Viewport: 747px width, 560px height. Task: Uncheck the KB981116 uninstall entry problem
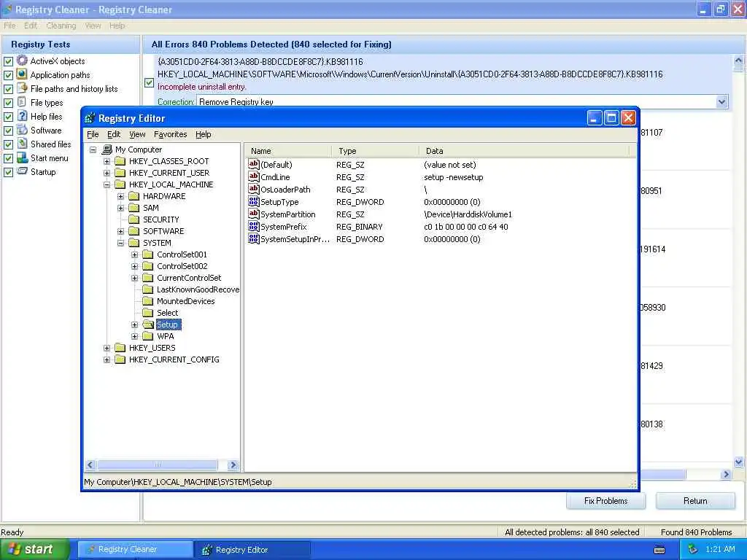coord(149,82)
